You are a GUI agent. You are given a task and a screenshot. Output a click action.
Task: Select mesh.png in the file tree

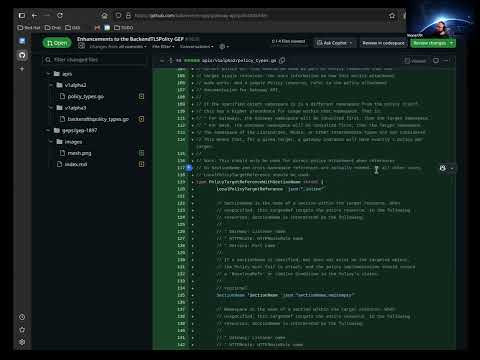[x=79, y=153]
